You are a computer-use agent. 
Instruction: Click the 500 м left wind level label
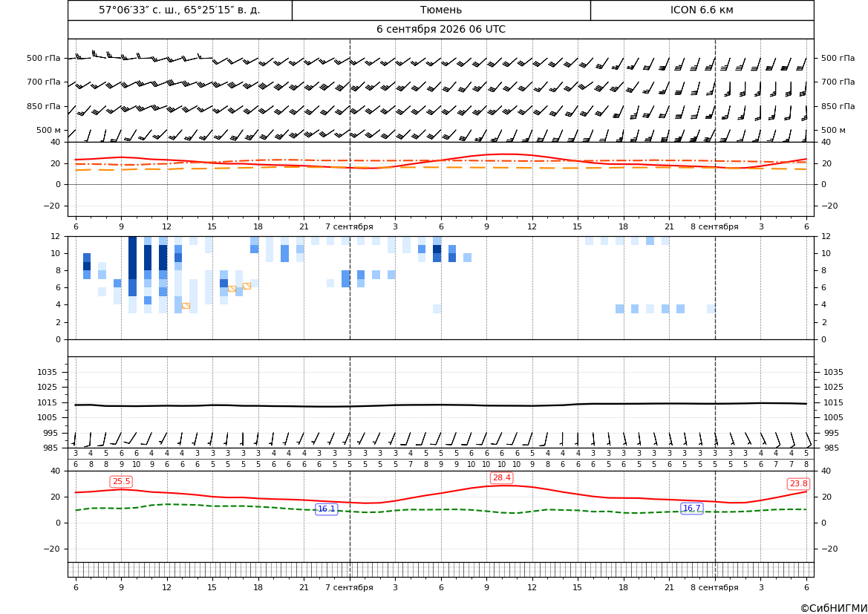(49, 130)
